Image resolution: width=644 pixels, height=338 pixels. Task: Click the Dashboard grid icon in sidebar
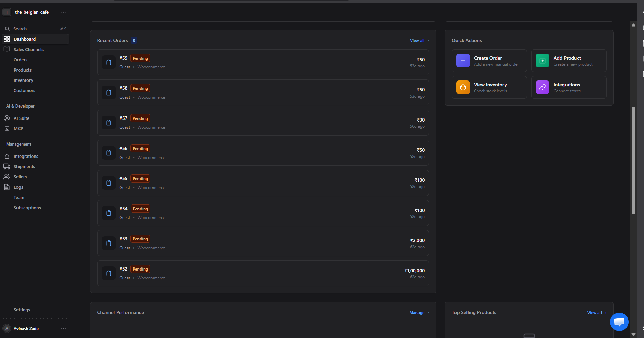[7, 39]
